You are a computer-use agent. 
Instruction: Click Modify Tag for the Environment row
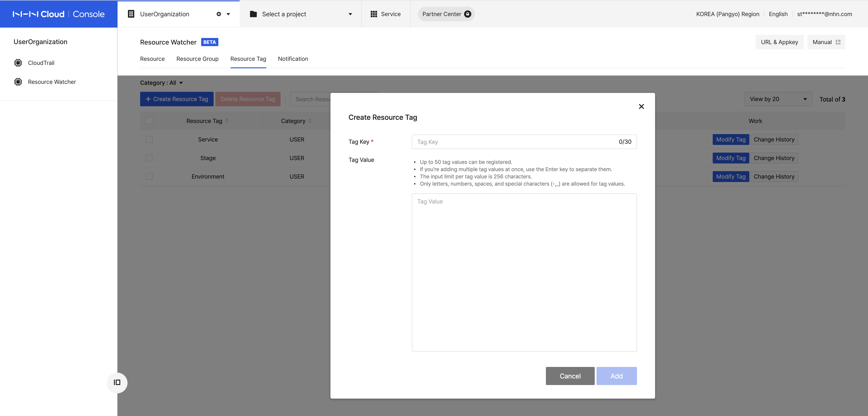coord(731,177)
